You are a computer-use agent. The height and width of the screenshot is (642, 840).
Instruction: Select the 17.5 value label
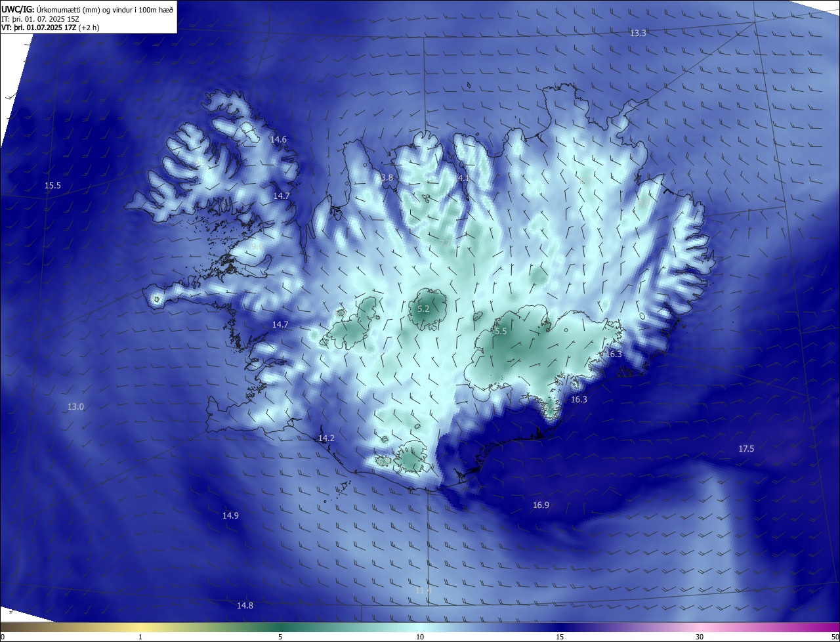click(746, 449)
